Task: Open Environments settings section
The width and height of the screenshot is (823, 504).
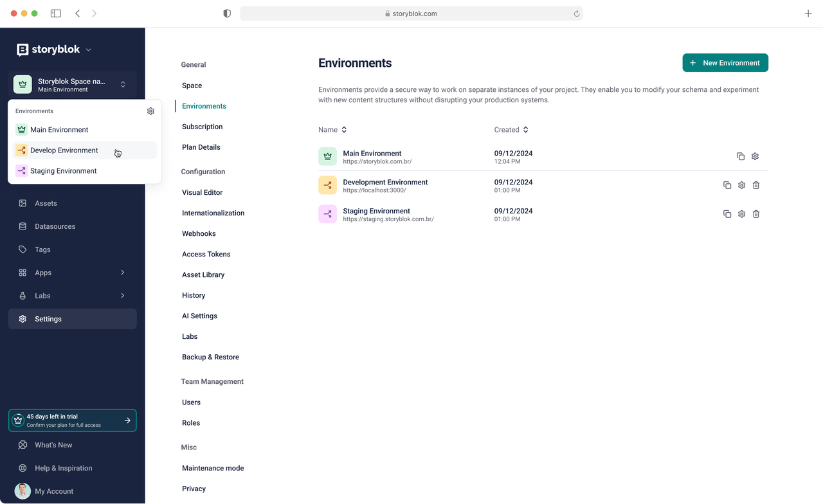Action: coord(204,106)
